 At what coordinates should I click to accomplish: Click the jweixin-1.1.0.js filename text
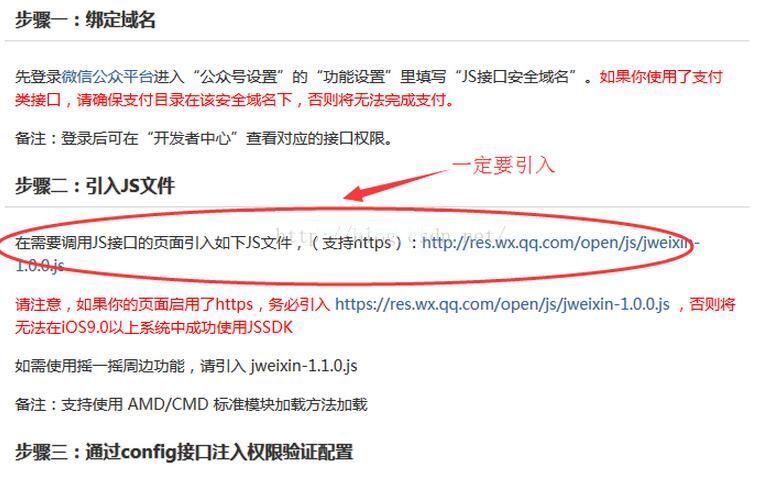coord(304,366)
